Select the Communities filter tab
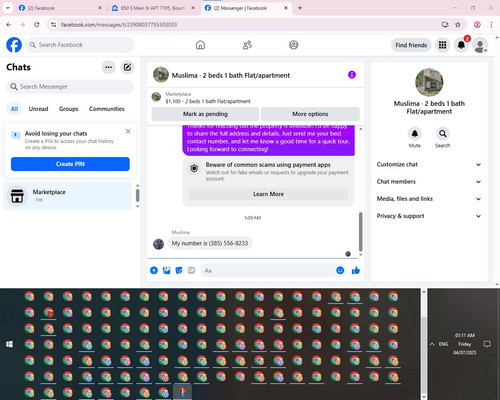The width and height of the screenshot is (500, 400). point(107,109)
